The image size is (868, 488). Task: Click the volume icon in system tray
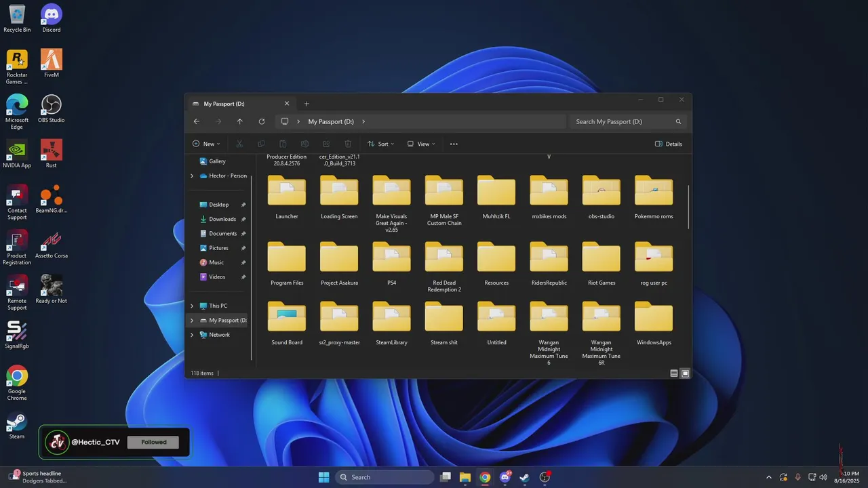click(823, 477)
